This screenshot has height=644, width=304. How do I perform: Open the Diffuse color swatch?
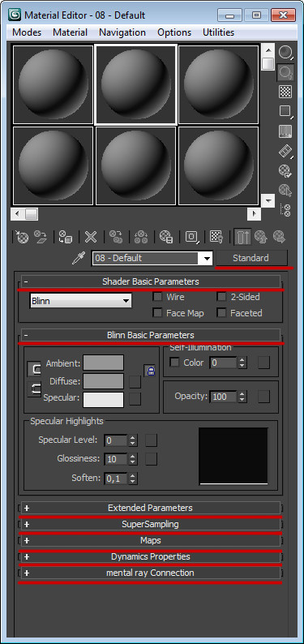point(104,381)
